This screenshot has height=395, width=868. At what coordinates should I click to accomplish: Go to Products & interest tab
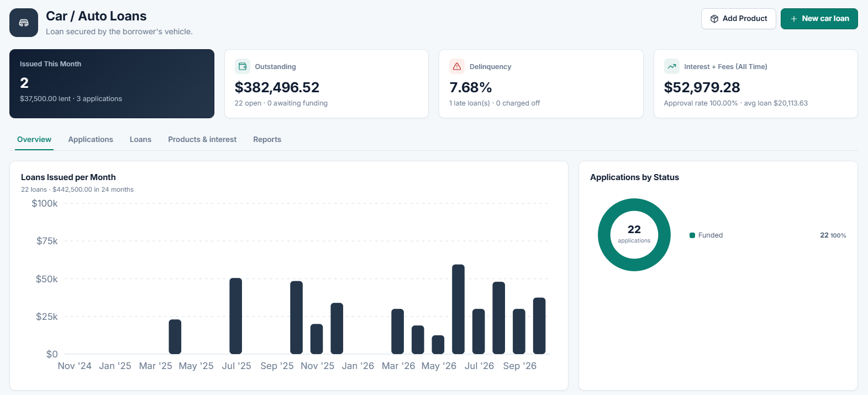click(x=202, y=140)
